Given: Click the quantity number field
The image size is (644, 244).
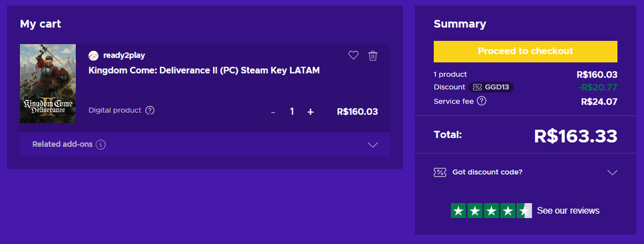Looking at the screenshot, I should tap(292, 112).
